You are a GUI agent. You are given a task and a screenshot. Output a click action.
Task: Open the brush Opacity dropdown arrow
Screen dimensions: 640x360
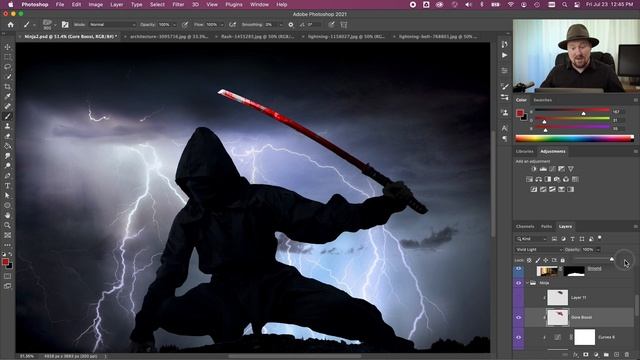(x=175, y=24)
